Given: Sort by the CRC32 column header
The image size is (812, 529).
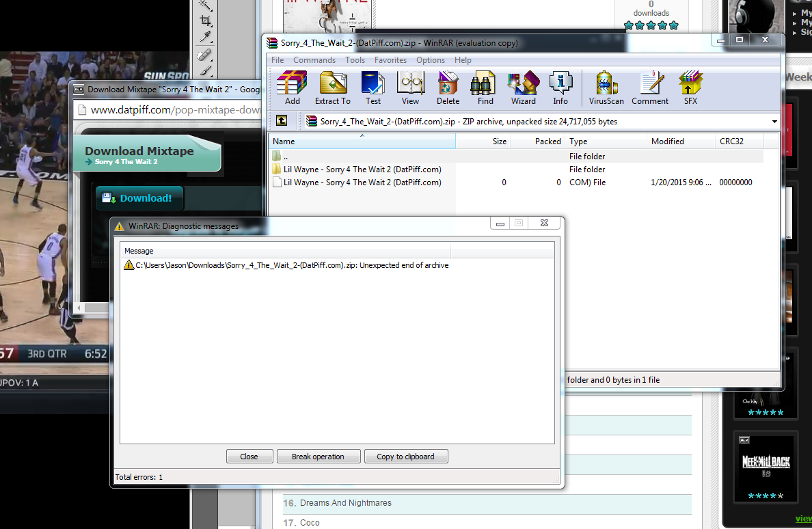Looking at the screenshot, I should tap(740, 141).
